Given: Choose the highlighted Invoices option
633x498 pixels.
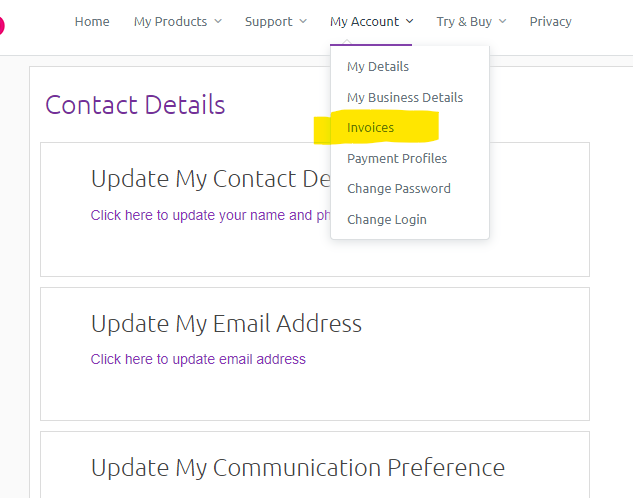Looking at the screenshot, I should coord(371,128).
